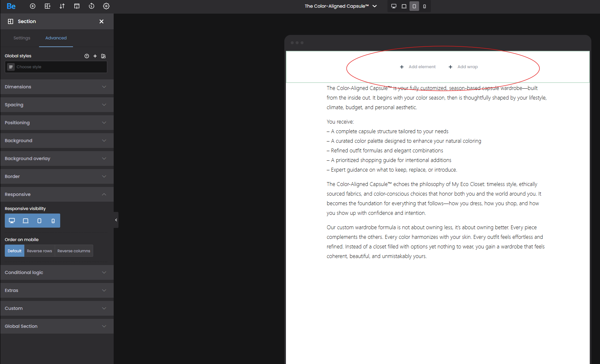
Task: Switch to the Advanced tab
Action: 56,38
